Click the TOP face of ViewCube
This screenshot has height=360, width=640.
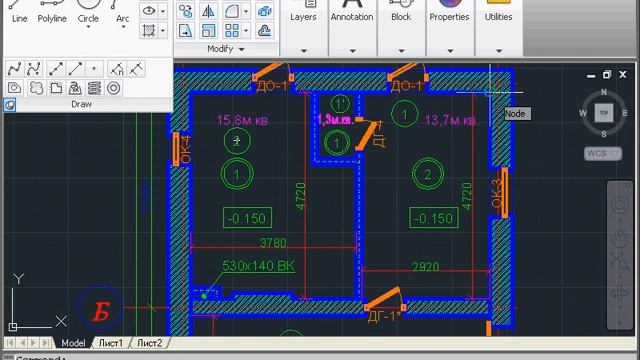tap(604, 113)
